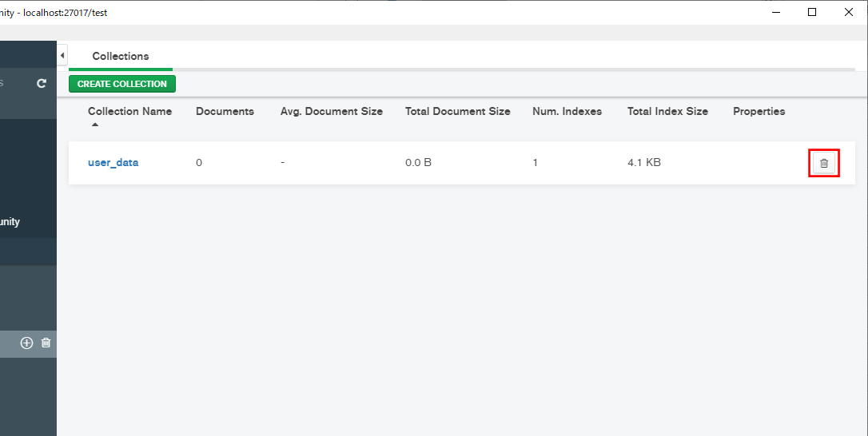The width and height of the screenshot is (868, 436).
Task: Select the 4.1 KB index size value
Action: 643,163
